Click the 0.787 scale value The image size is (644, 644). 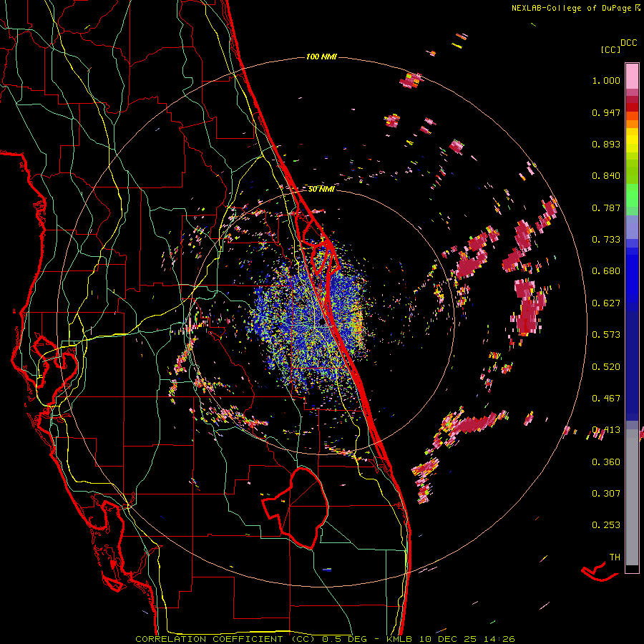click(606, 208)
